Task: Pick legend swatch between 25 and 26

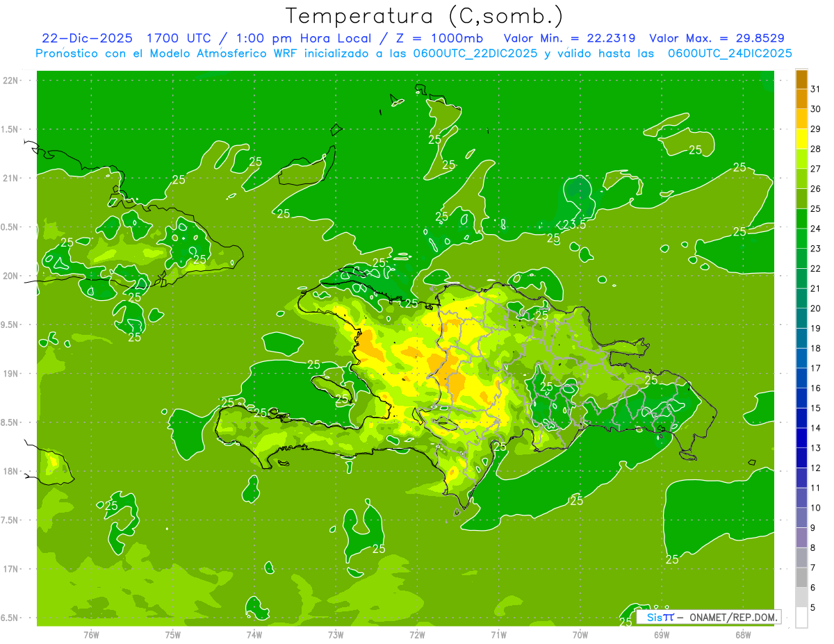Action: pyautogui.click(x=801, y=199)
